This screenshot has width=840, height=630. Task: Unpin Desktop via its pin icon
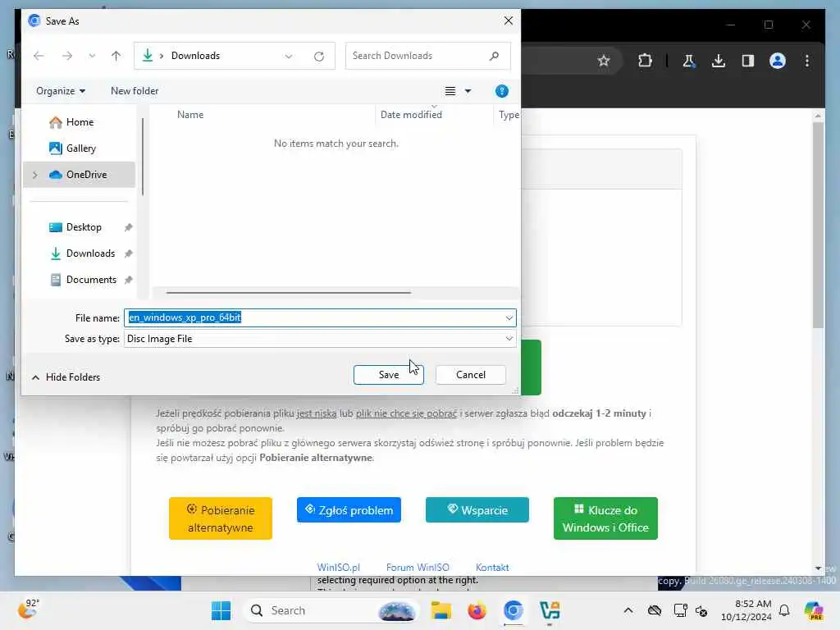(128, 227)
